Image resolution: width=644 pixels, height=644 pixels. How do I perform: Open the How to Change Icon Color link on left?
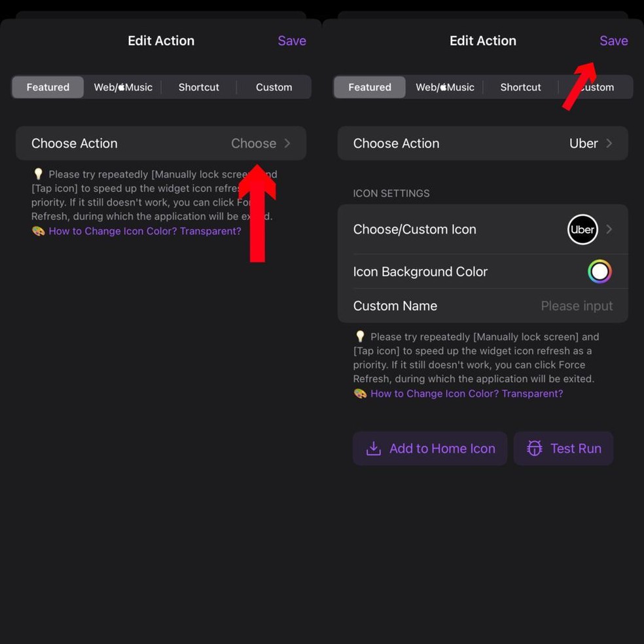145,231
